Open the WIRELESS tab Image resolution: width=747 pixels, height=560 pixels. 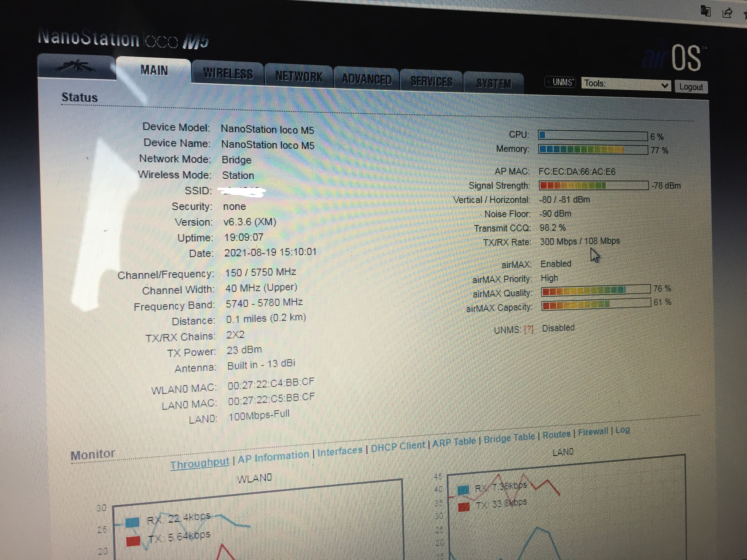[x=228, y=73]
